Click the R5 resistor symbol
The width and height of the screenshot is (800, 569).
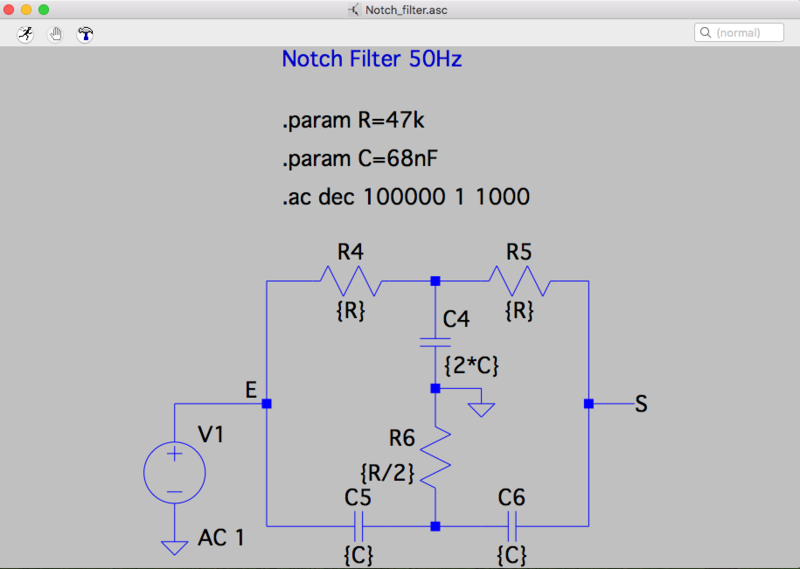click(518, 281)
